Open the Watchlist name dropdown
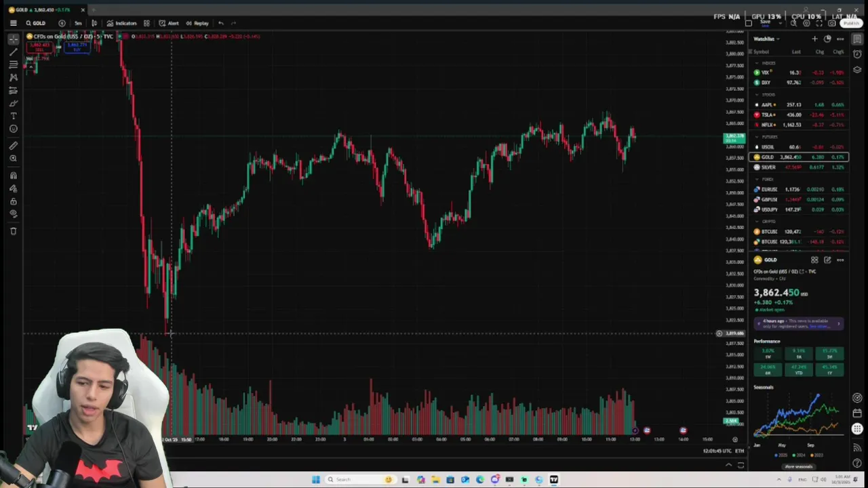The height and width of the screenshot is (488, 868). [766, 39]
